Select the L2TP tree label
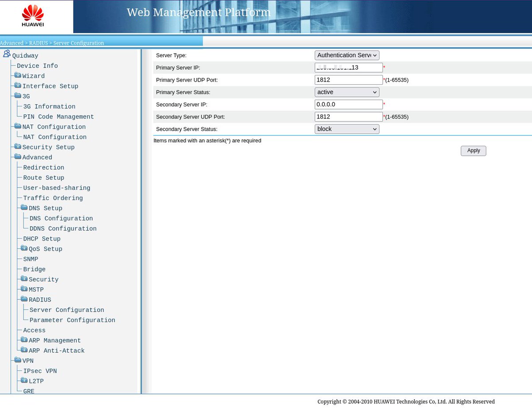This screenshot has width=532, height=409. click(x=36, y=382)
